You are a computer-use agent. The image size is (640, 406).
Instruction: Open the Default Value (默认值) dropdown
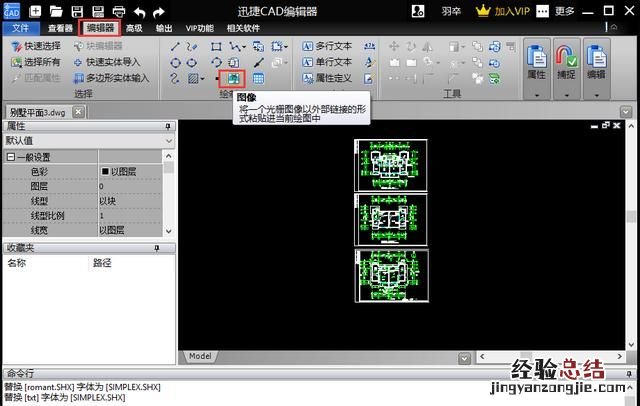pyautogui.click(x=167, y=141)
